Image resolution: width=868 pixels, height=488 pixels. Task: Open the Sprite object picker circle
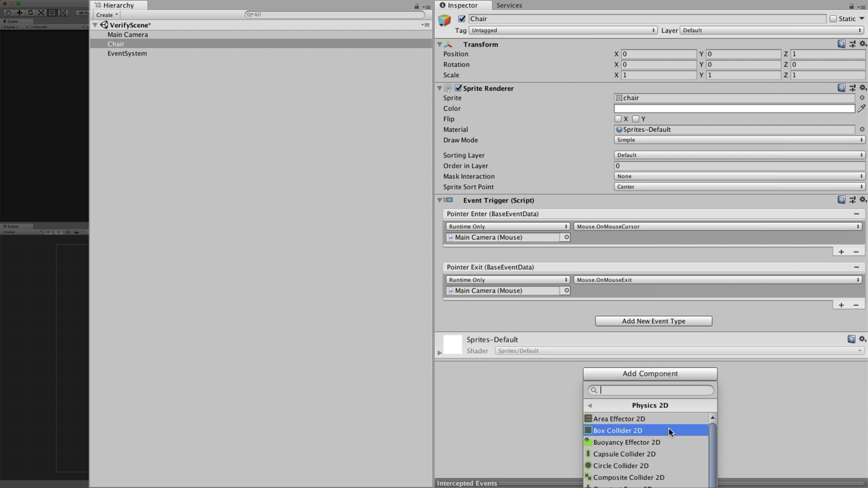click(862, 98)
